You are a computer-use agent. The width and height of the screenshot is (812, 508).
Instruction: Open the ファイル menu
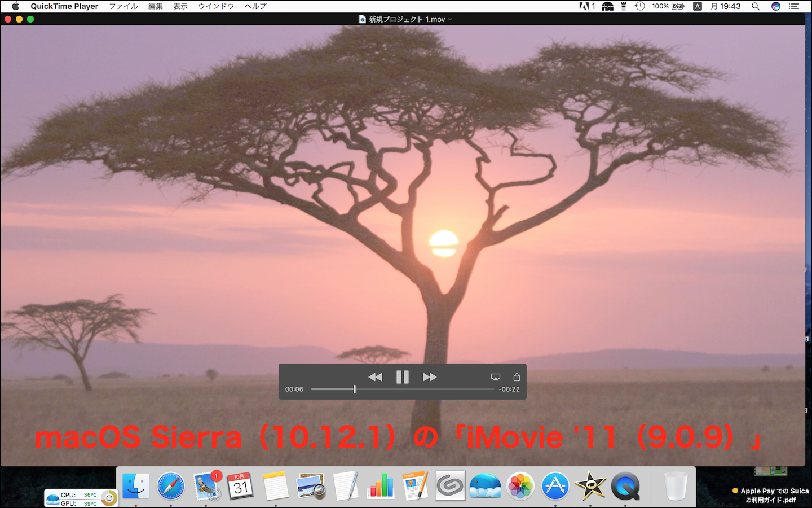[x=123, y=6]
